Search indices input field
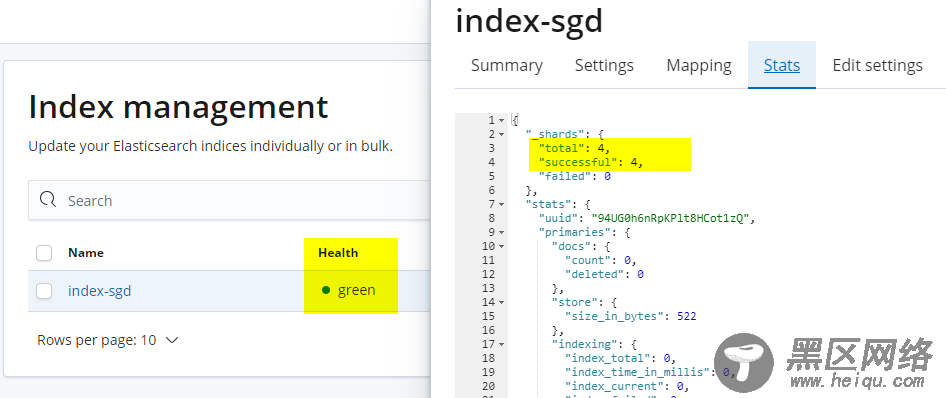The width and height of the screenshot is (946, 398). (x=229, y=200)
